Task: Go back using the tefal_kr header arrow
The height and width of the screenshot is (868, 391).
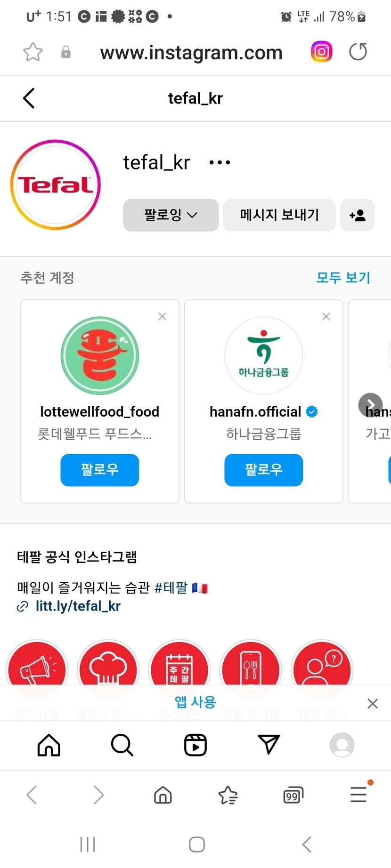Action: [x=29, y=98]
